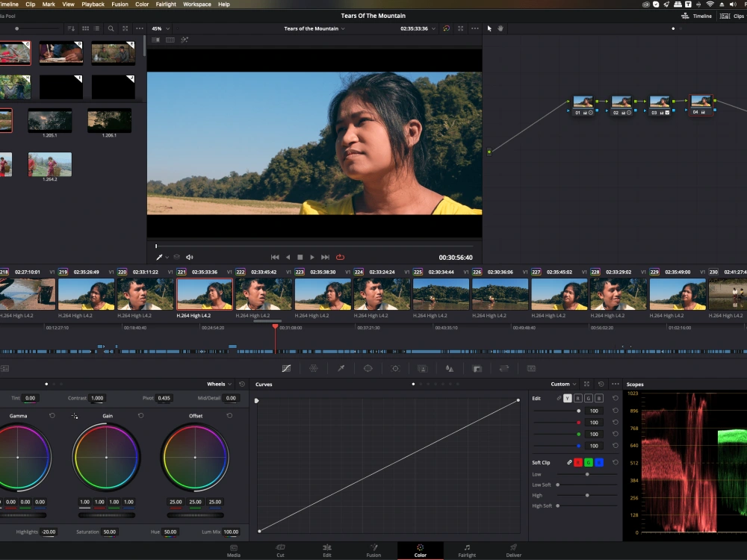This screenshot has width=747, height=560.
Task: Switch to the Cut page tab
Action: [280, 550]
